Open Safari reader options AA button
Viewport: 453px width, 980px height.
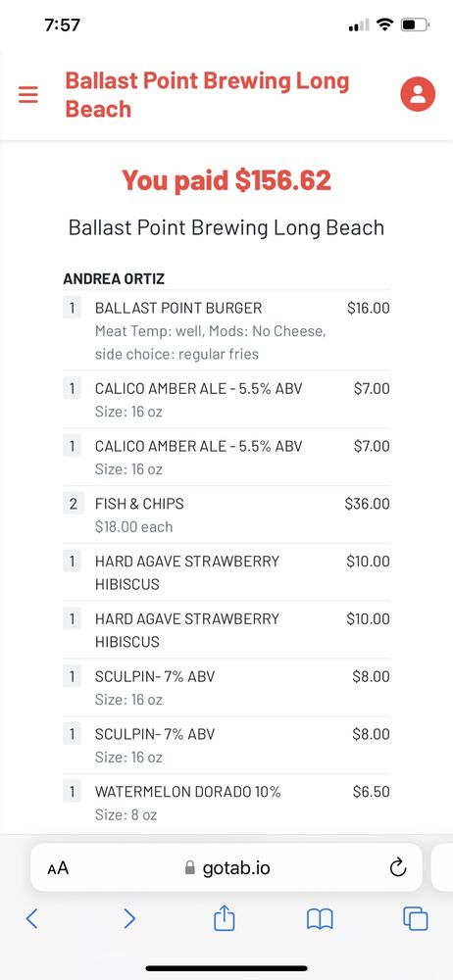point(58,867)
